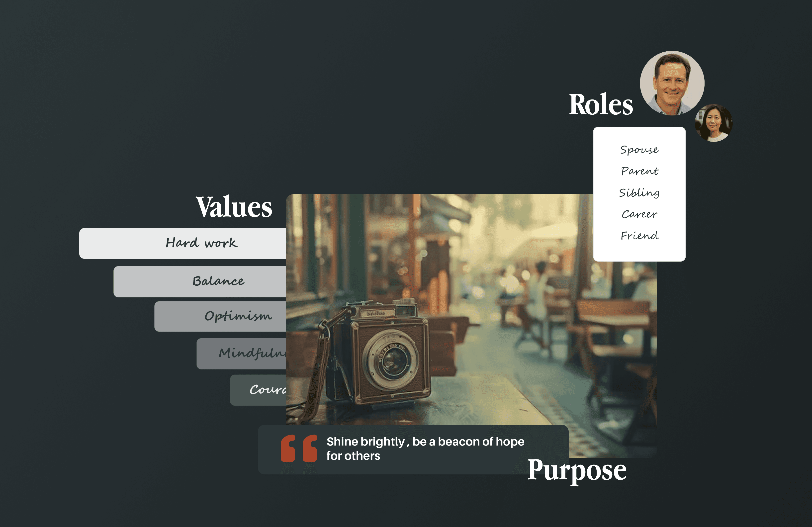Click the Purpose heading
This screenshot has width=812, height=527.
(577, 470)
